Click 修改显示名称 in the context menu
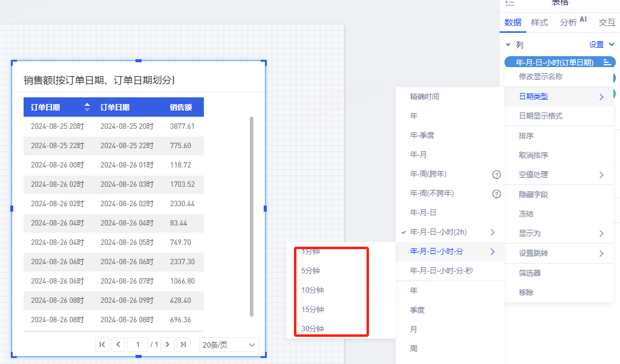Screen dimensions: 620x364 [x=541, y=77]
